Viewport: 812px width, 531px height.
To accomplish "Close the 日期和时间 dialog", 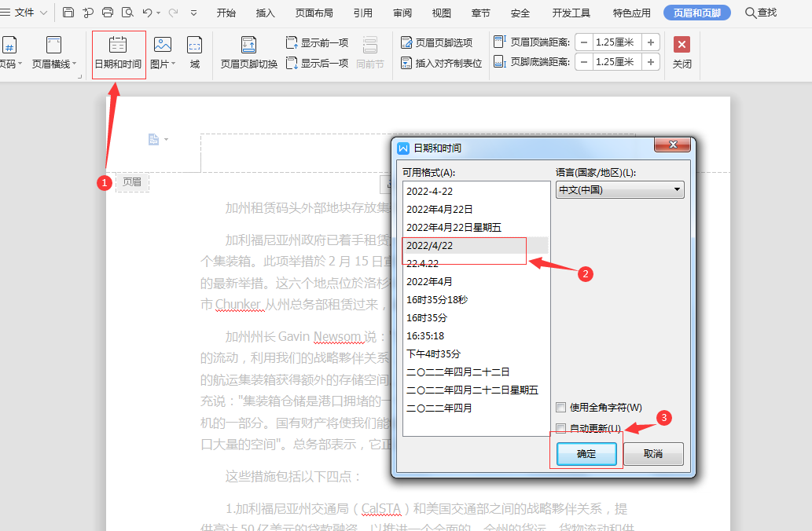I will coord(673,145).
